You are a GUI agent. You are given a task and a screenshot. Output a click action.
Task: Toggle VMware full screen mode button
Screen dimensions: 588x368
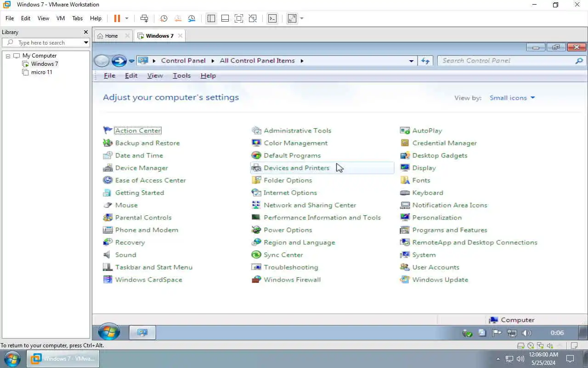239,18
